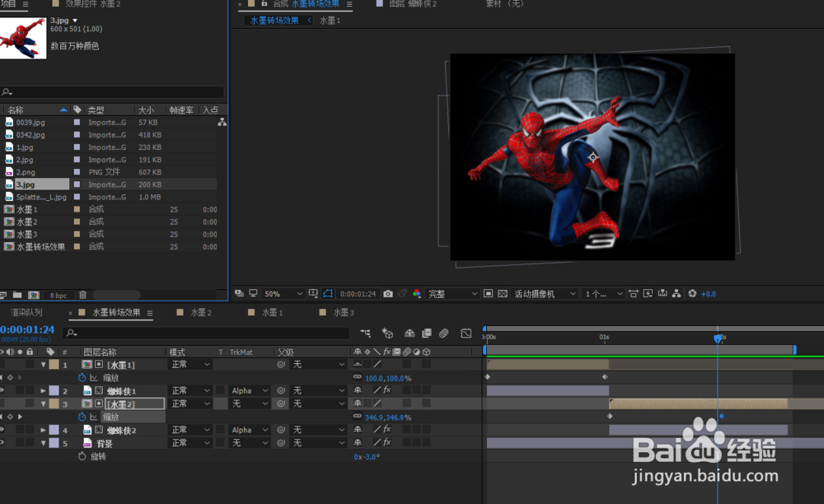This screenshot has height=504, width=824.
Task: Click the delete trash icon in project panel
Action: pos(82,295)
